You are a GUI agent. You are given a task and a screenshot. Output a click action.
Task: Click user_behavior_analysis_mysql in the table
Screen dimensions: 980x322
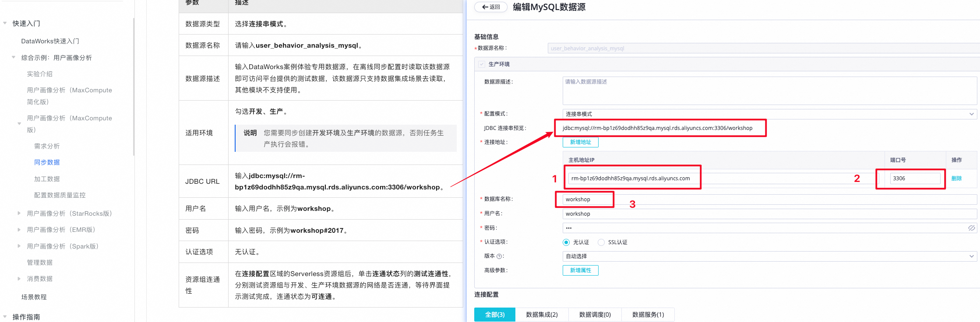point(307,45)
